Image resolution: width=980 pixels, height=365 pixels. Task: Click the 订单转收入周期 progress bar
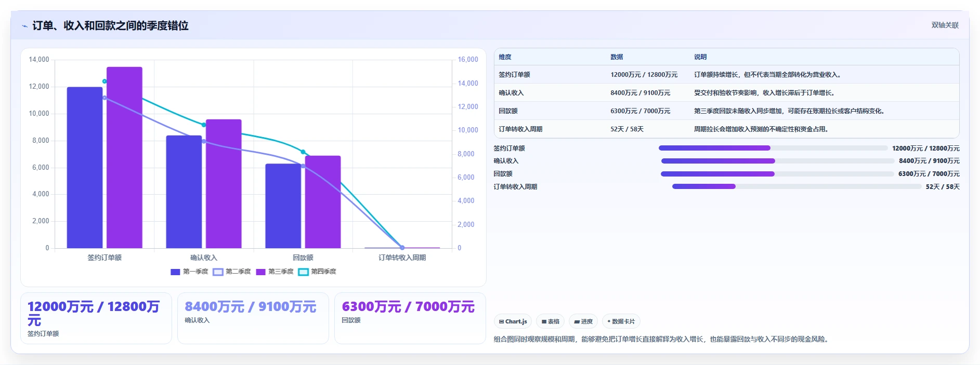(797, 186)
